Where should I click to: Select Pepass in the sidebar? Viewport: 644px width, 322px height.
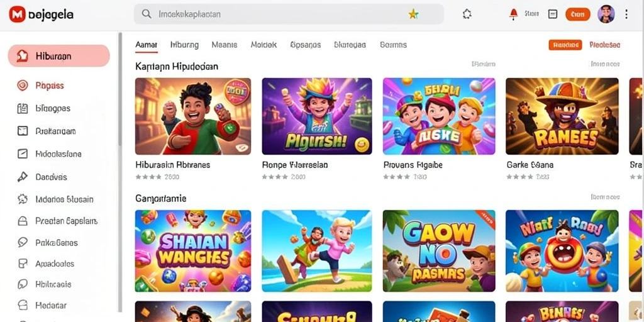click(49, 86)
